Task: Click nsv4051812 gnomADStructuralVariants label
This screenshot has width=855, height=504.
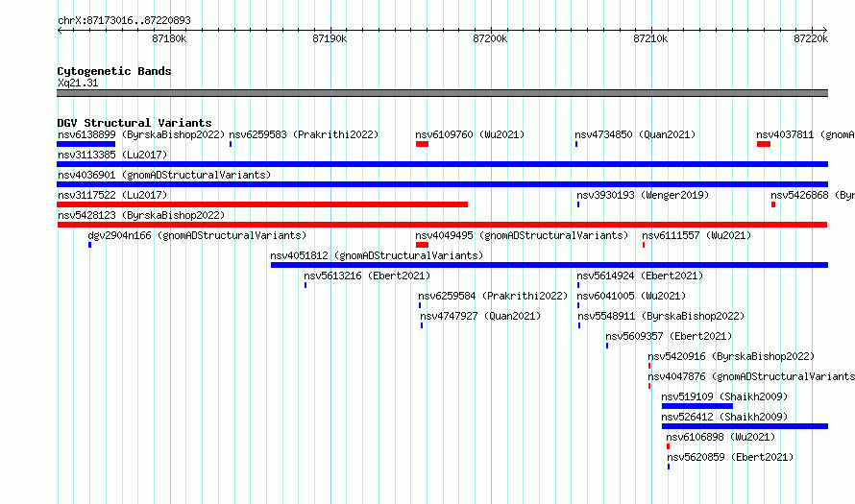Action: [377, 255]
